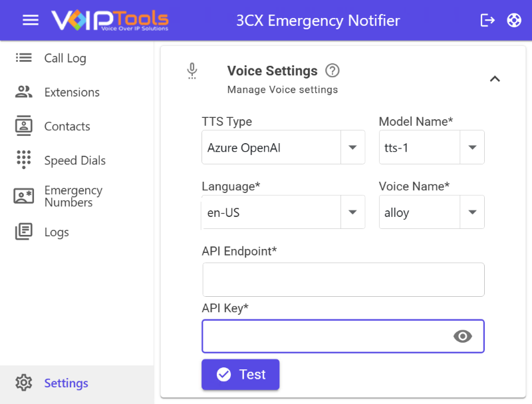Open the hamburger navigation menu
The image size is (532, 404).
(x=31, y=20)
